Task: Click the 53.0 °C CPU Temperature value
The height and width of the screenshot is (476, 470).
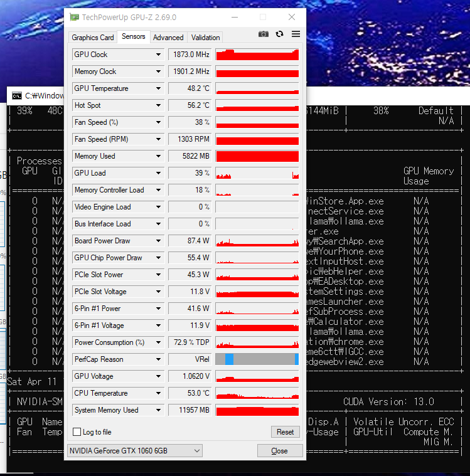Action: (190, 393)
